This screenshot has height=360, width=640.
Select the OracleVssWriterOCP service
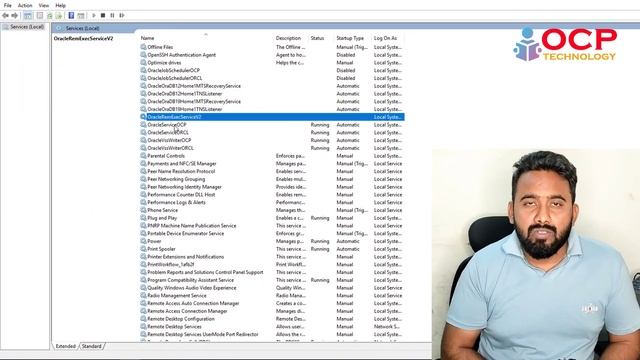click(x=169, y=140)
